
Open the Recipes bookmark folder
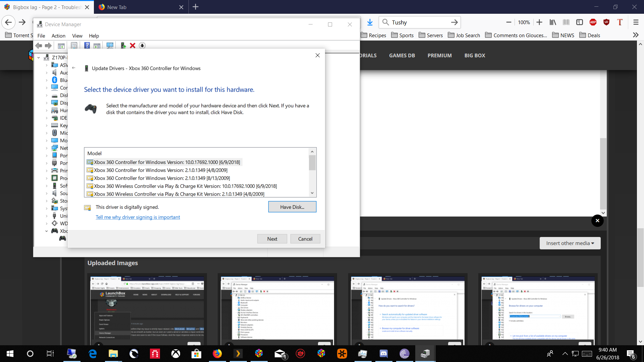(373, 35)
